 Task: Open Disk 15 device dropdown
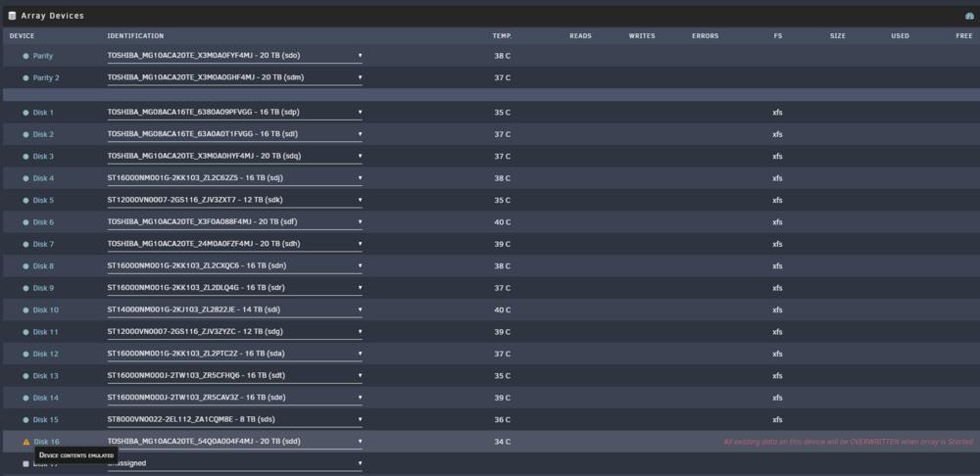[x=234, y=420]
